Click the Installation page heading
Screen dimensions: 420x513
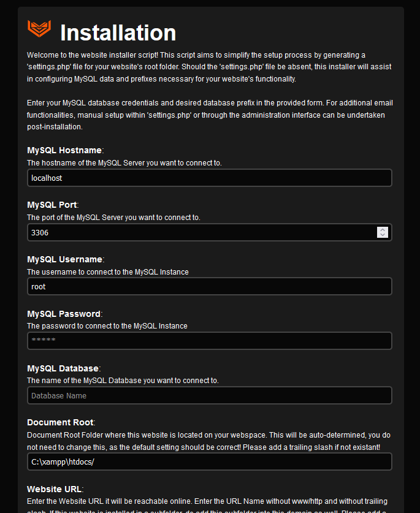(118, 32)
